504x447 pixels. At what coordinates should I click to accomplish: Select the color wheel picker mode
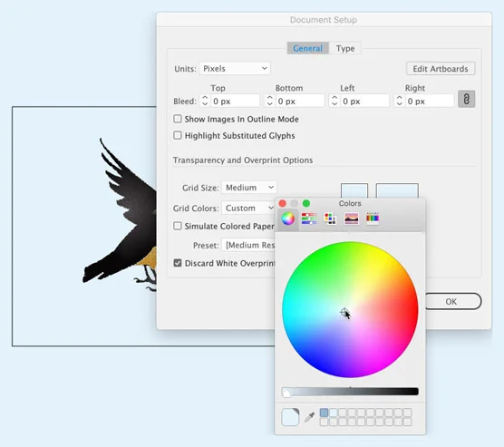(288, 219)
